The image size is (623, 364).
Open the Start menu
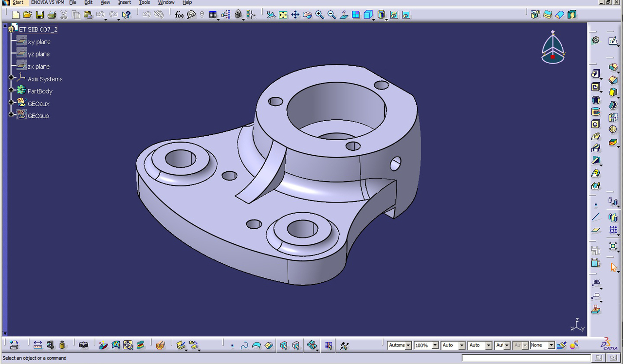(18, 2)
